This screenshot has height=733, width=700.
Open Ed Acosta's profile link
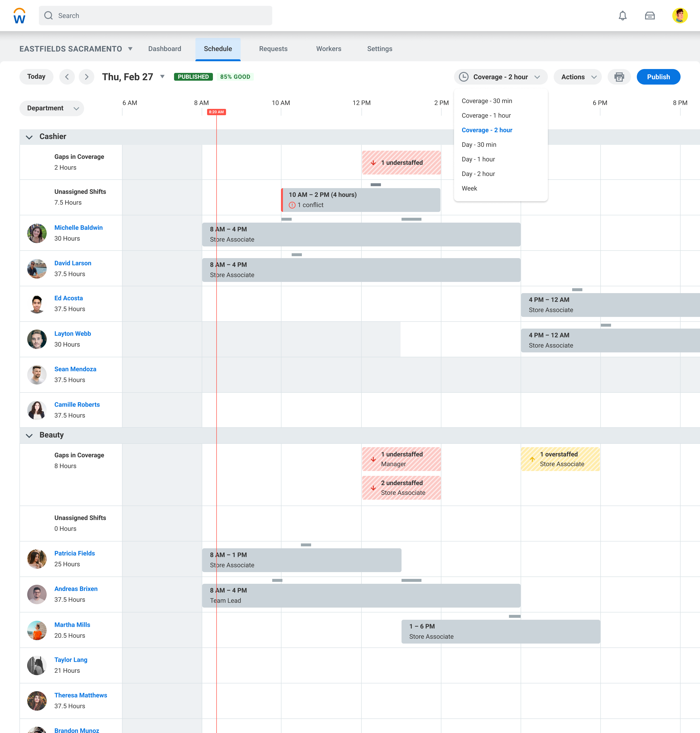click(69, 298)
